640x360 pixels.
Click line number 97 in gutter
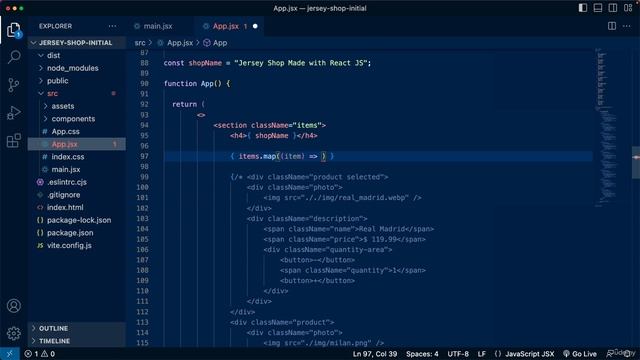coord(144,156)
